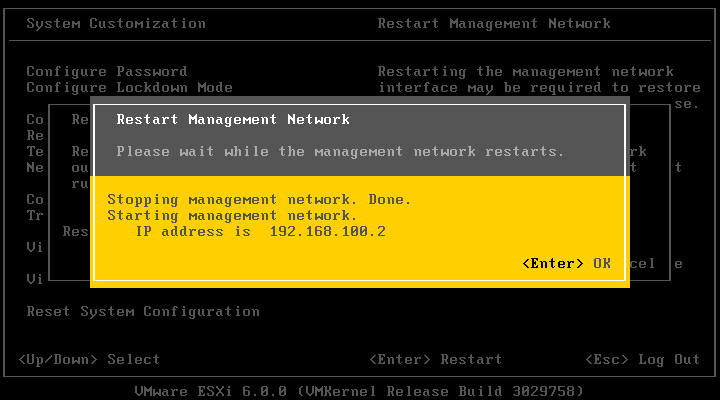Click the <Enter> Restart hint
Viewport: 720px width, 400px height.
435,360
